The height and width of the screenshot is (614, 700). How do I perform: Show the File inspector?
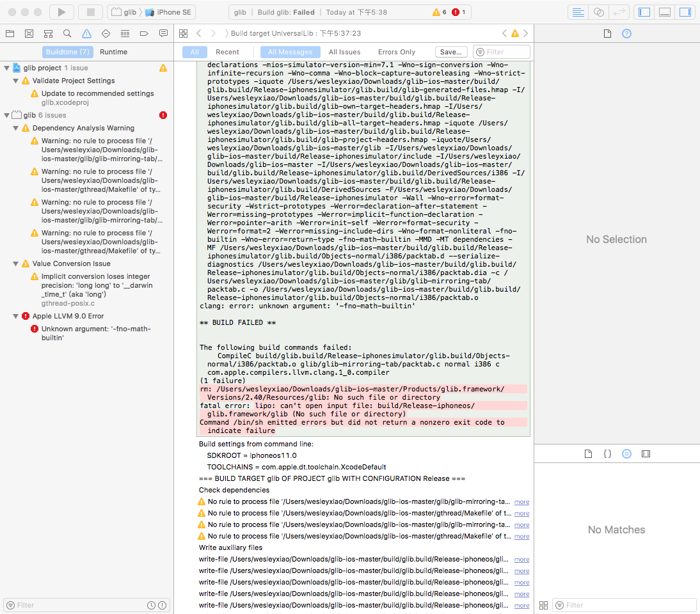pos(607,33)
